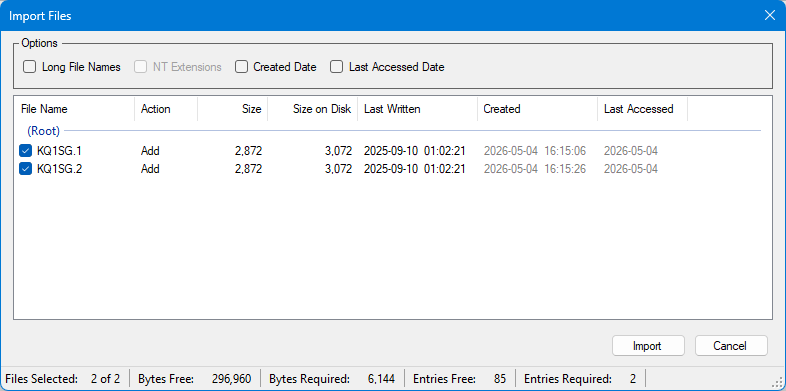
Task: Sort by the Action column header
Action: [x=166, y=109]
